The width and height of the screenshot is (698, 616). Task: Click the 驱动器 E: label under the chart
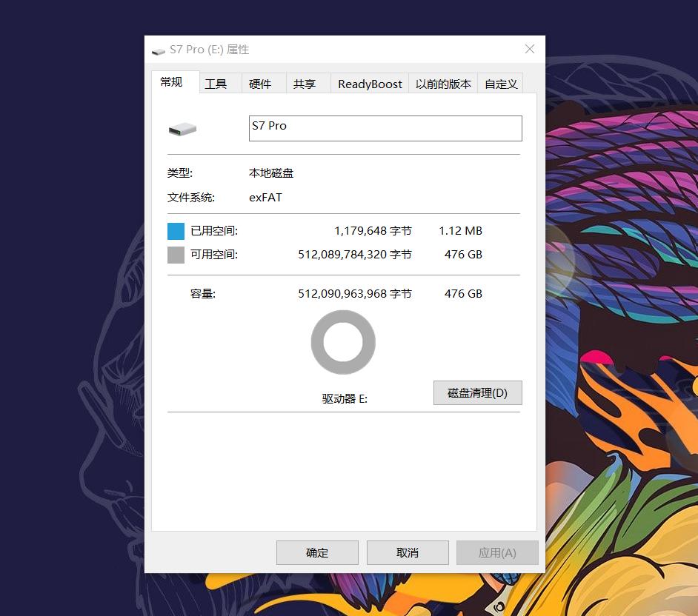[342, 398]
